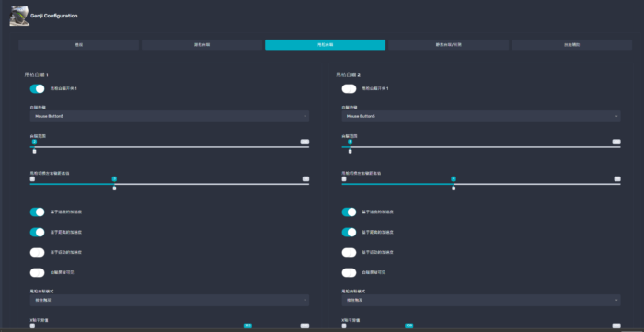Click the aim range slider handle in section 1
The width and height of the screenshot is (644, 332).
pyautogui.click(x=35, y=152)
